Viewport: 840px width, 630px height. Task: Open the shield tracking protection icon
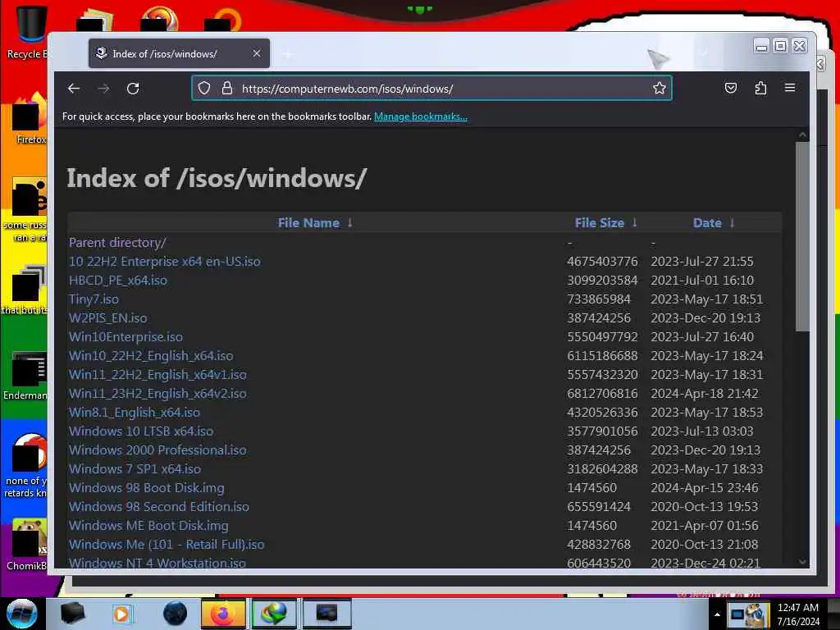(204, 88)
